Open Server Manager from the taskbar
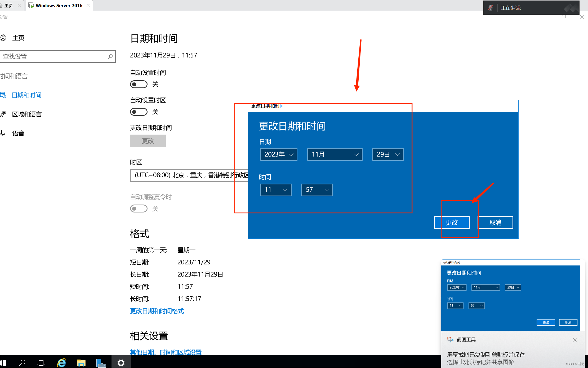588x368 pixels. click(101, 362)
